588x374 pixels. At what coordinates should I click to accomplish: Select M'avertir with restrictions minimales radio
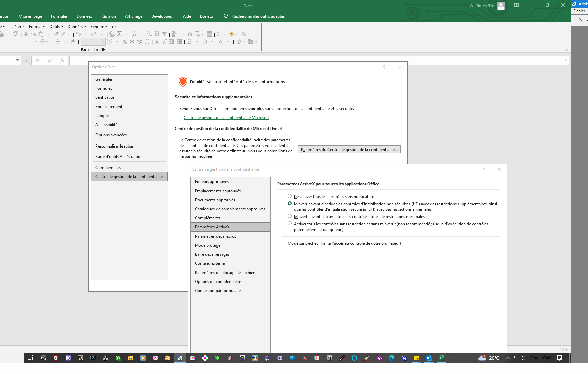click(x=290, y=216)
